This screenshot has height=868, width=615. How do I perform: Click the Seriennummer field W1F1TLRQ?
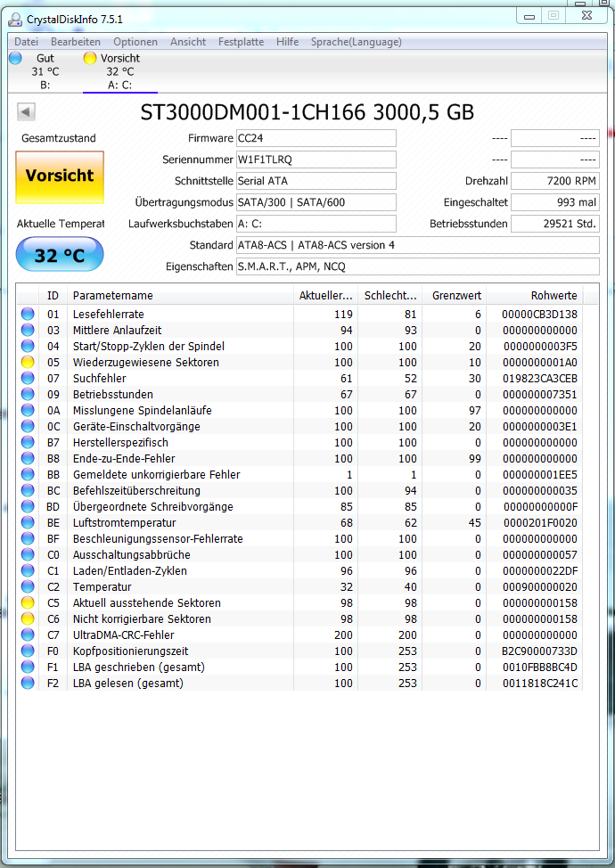316,160
